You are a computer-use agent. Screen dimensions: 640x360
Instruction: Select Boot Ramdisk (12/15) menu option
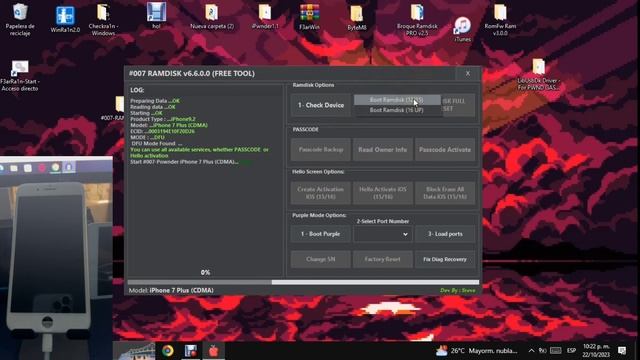(397, 100)
